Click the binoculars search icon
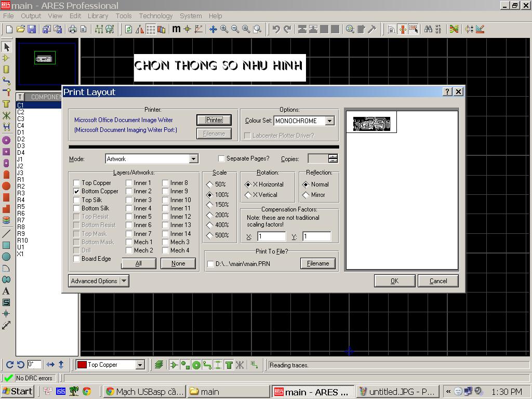The image size is (532, 399). (428, 29)
